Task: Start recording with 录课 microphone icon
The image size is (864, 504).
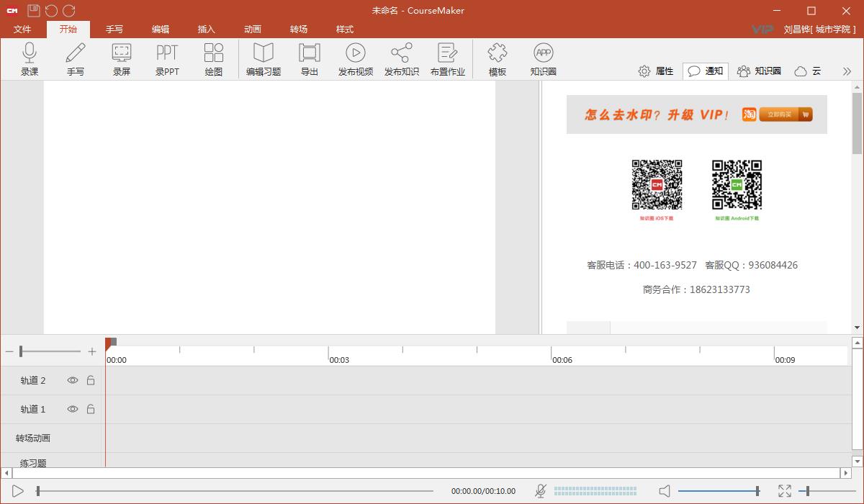Action: point(30,59)
